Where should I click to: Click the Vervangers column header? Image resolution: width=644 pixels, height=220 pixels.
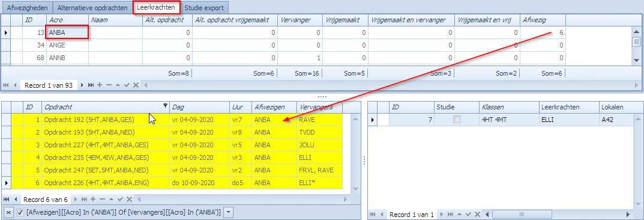click(319, 107)
